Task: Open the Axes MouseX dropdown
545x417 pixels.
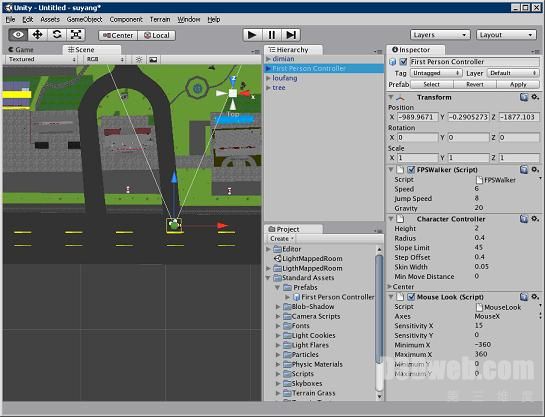Action: pos(507,316)
